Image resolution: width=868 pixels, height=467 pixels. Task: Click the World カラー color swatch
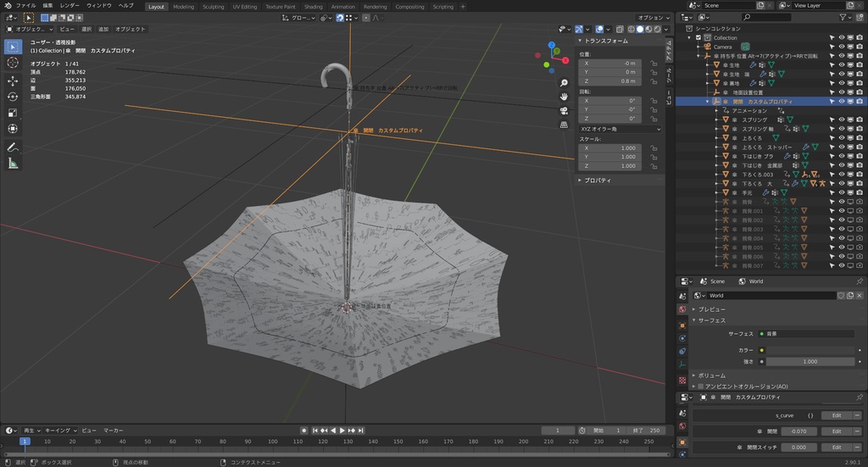(x=810, y=349)
